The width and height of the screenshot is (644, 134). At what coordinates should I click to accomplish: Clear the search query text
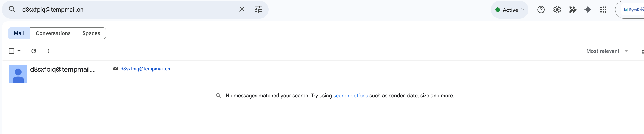[241, 10]
